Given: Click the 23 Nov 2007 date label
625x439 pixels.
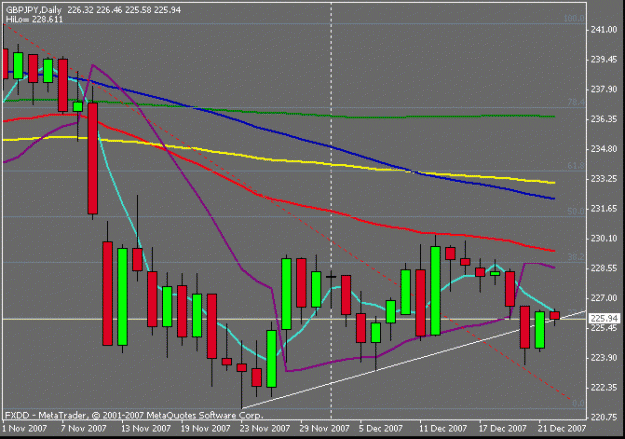Looking at the screenshot, I should [x=265, y=429].
